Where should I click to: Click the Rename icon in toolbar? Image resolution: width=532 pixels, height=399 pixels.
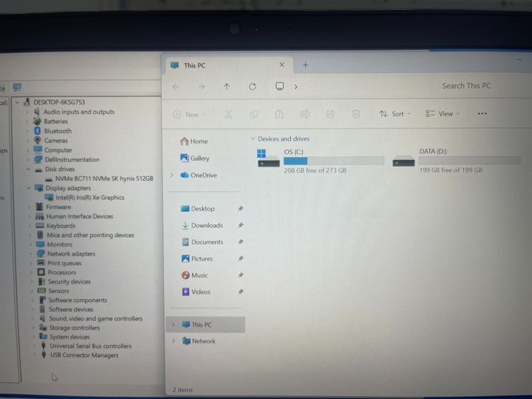point(305,114)
